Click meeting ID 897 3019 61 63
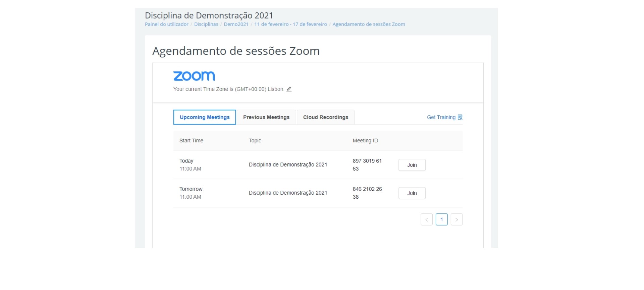This screenshot has height=290, width=644. coord(367,165)
